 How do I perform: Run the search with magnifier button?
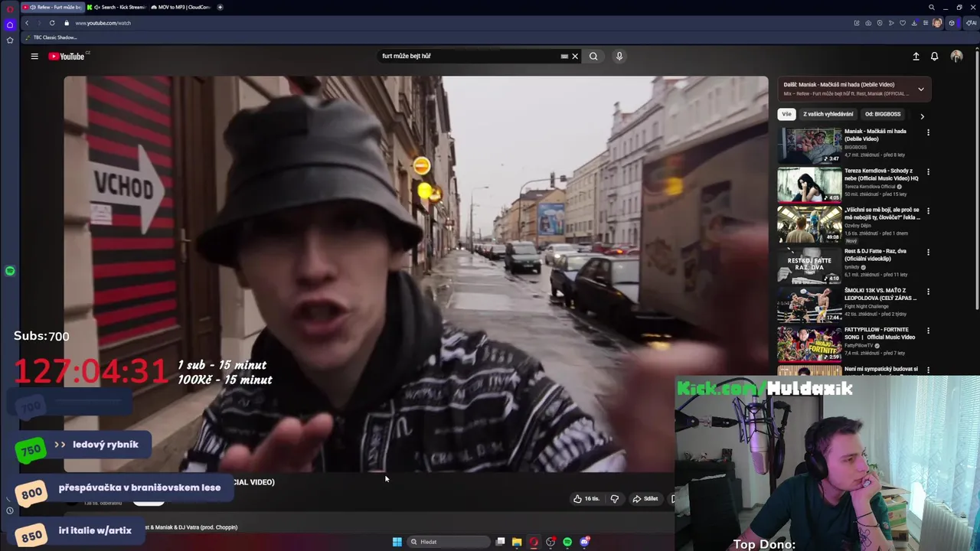pos(593,56)
